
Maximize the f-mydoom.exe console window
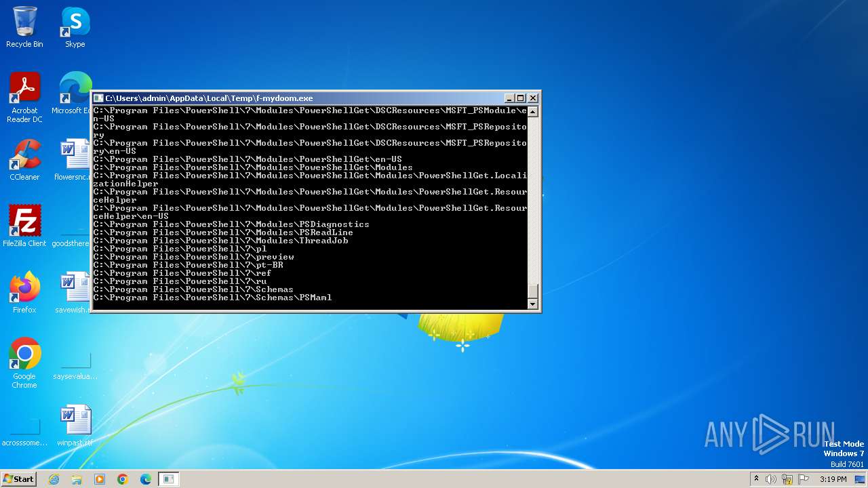[521, 98]
